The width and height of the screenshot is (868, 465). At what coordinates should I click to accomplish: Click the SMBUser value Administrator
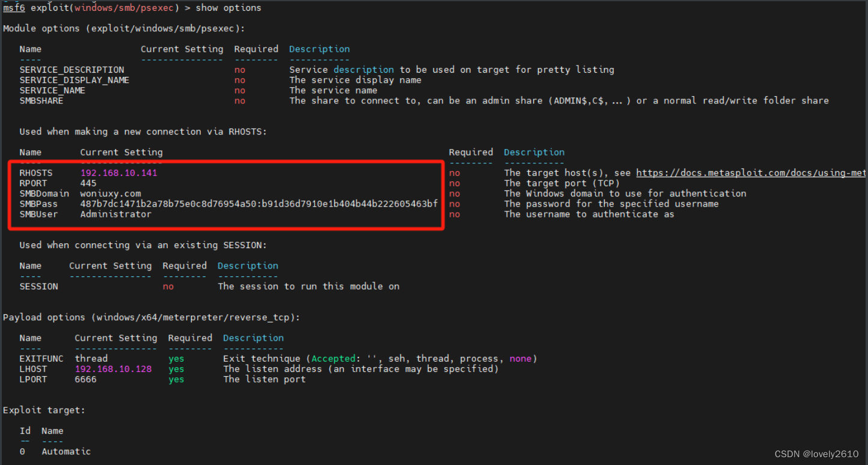click(x=116, y=214)
